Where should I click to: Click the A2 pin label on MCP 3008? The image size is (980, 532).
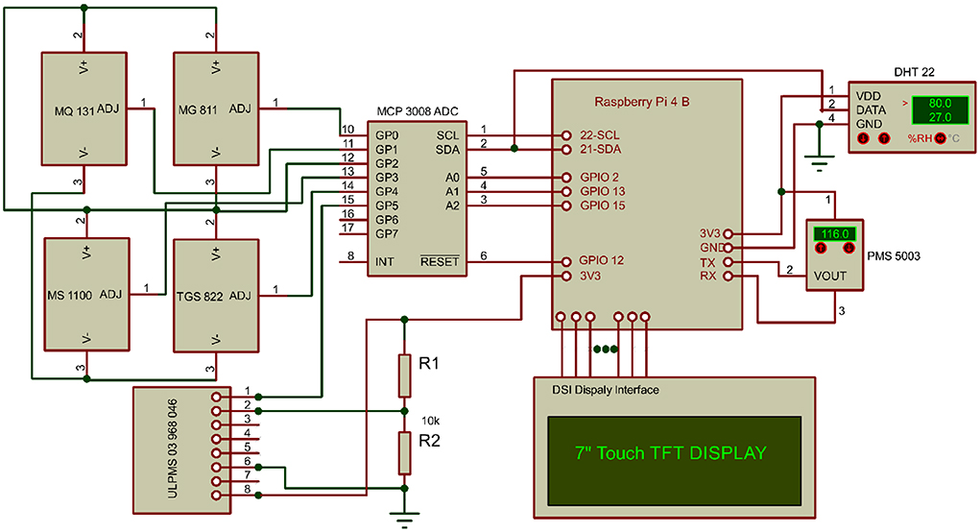tap(452, 206)
